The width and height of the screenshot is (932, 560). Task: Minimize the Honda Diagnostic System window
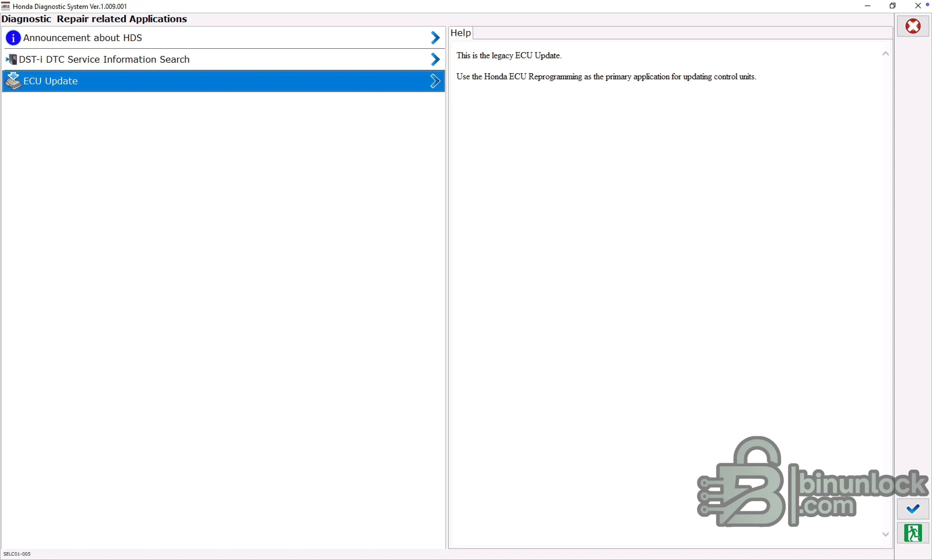point(867,6)
